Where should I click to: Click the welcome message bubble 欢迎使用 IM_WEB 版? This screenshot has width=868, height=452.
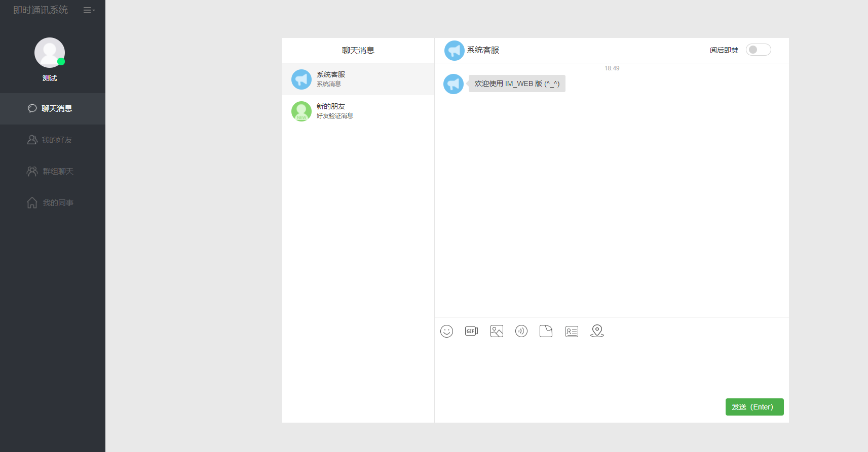517,84
